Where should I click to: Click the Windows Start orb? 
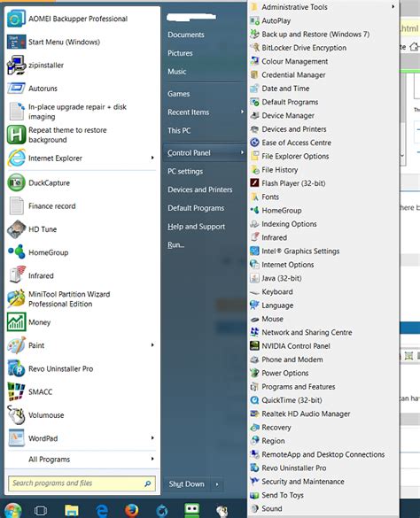click(12, 510)
